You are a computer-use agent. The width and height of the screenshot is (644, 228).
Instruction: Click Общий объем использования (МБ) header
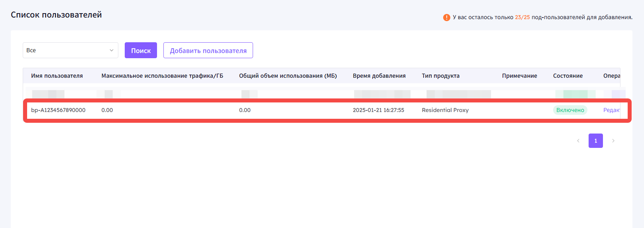click(288, 76)
